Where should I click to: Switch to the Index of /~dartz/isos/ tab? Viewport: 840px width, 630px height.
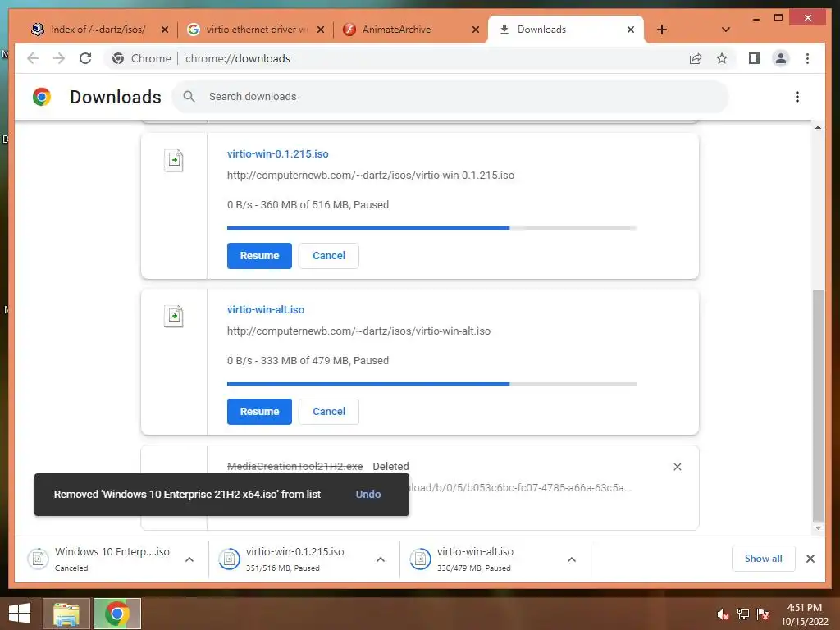(98, 30)
